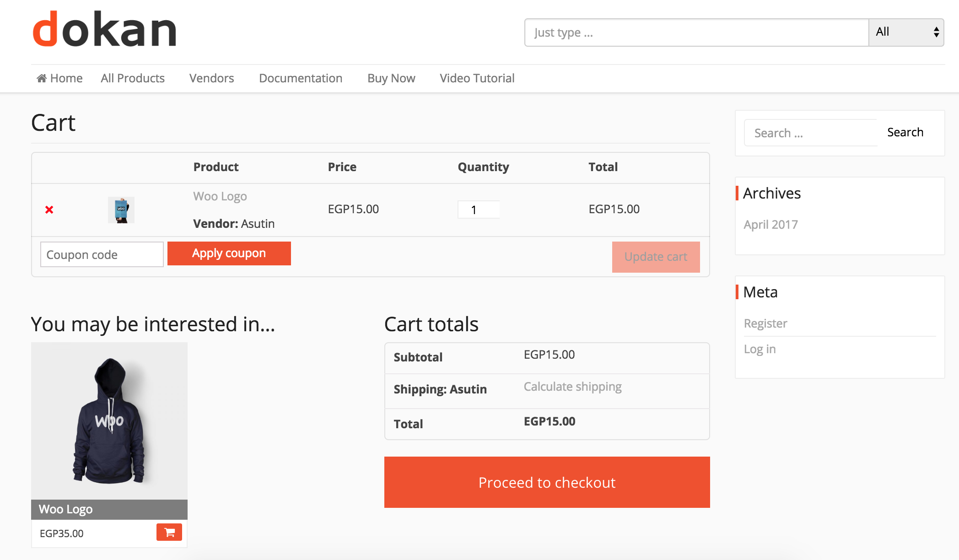This screenshot has height=560, width=959.
Task: Click the Price column header
Action: (x=342, y=167)
